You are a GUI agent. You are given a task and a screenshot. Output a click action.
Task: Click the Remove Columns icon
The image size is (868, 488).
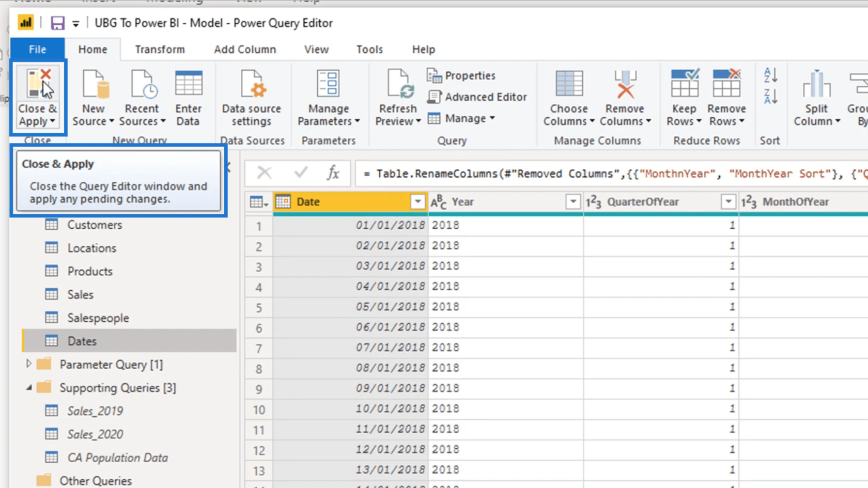[625, 84]
